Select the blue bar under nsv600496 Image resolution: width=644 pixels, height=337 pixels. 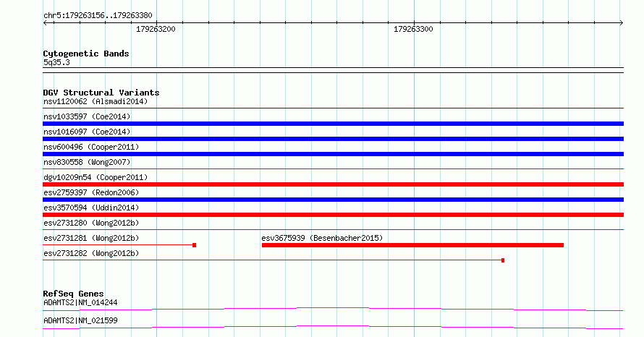333,154
